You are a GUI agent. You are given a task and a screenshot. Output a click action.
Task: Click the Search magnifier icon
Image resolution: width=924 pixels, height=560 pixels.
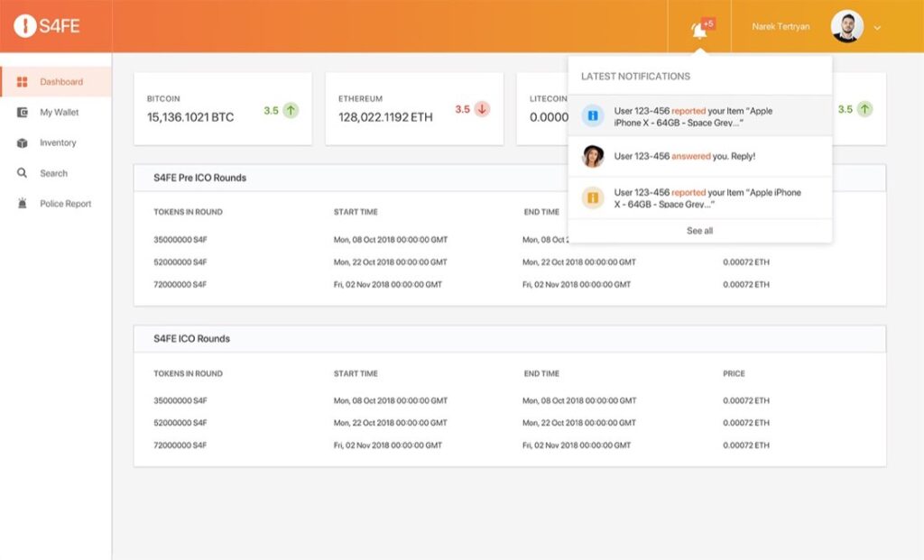(23, 173)
